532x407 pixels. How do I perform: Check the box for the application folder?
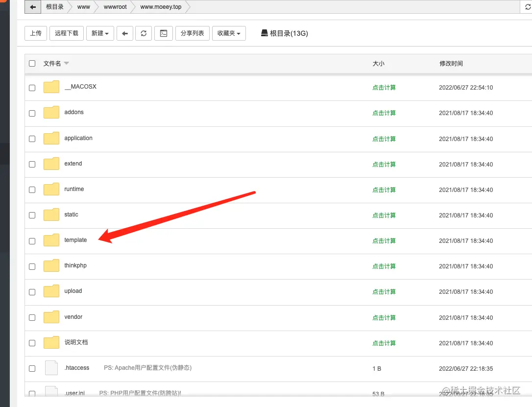tap(32, 139)
